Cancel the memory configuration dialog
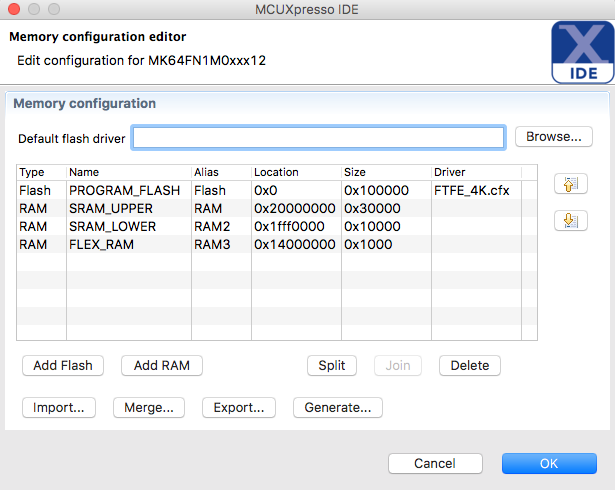The height and width of the screenshot is (490, 615). pos(434,464)
